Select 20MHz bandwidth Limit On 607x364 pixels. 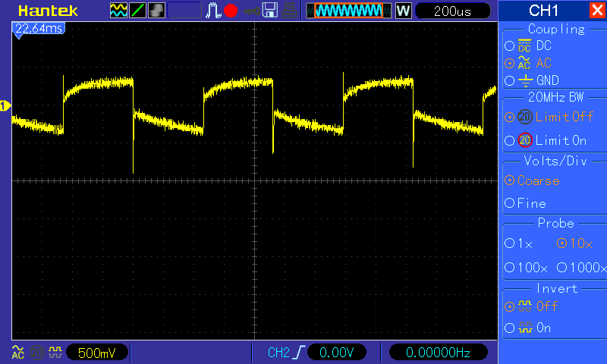509,140
